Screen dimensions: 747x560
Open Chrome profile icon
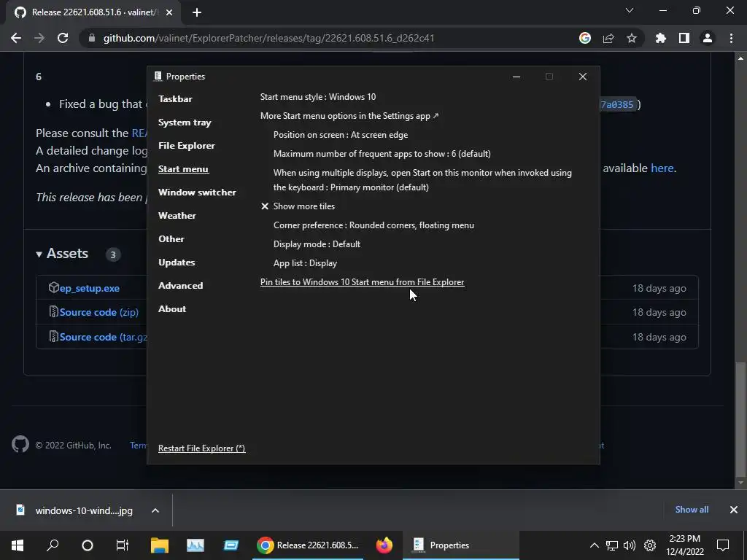tap(708, 38)
